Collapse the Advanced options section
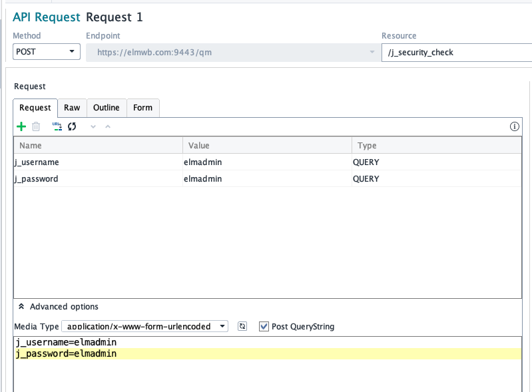 [x=22, y=307]
